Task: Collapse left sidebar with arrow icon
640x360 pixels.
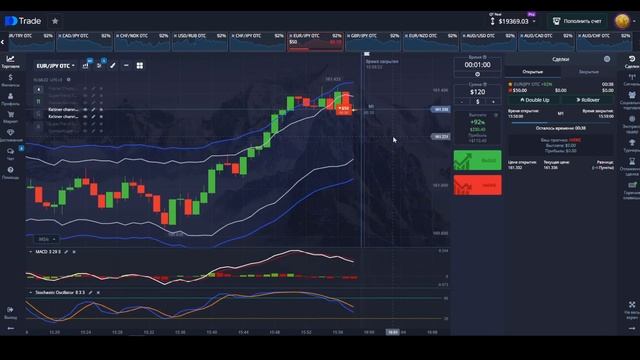Action: (x=11, y=328)
